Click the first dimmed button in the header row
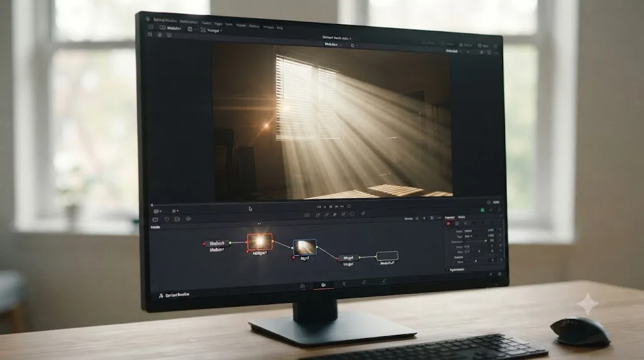Image resolution: width=644 pixels, height=360 pixels. tap(428, 43)
